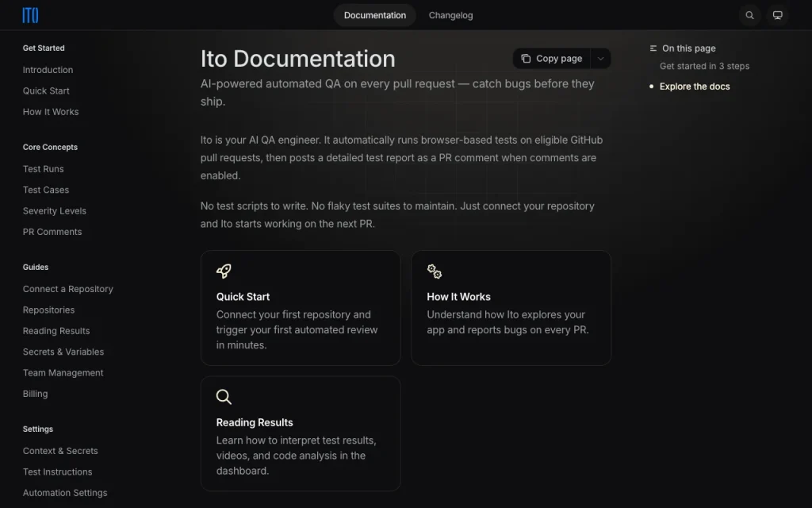Open Test Instructions settings page
812x508 pixels.
coord(57,472)
